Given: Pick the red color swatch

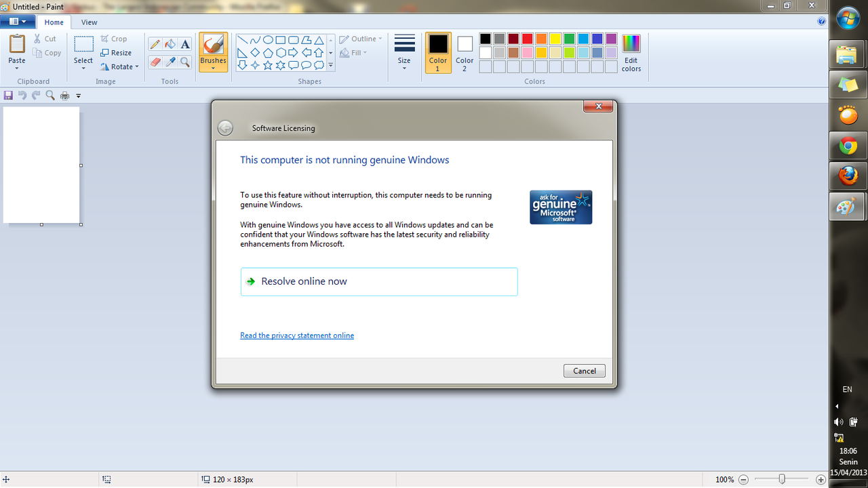Looking at the screenshot, I should click(527, 39).
